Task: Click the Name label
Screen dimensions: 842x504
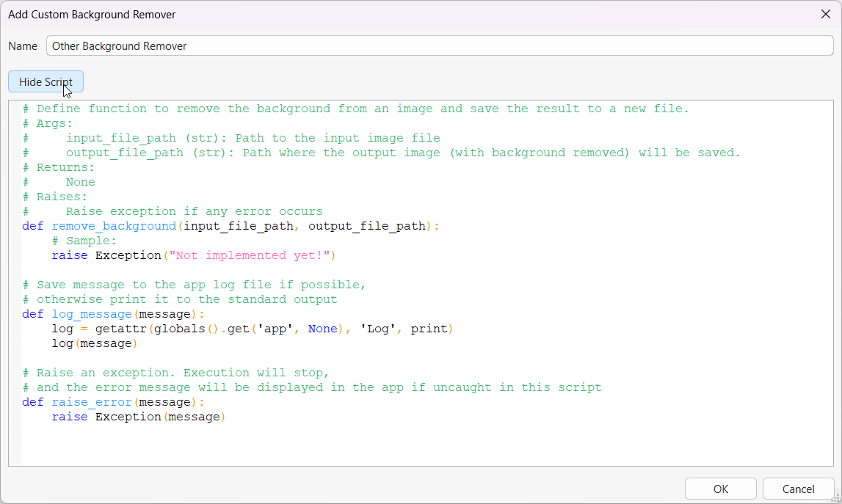Action: pyautogui.click(x=23, y=45)
